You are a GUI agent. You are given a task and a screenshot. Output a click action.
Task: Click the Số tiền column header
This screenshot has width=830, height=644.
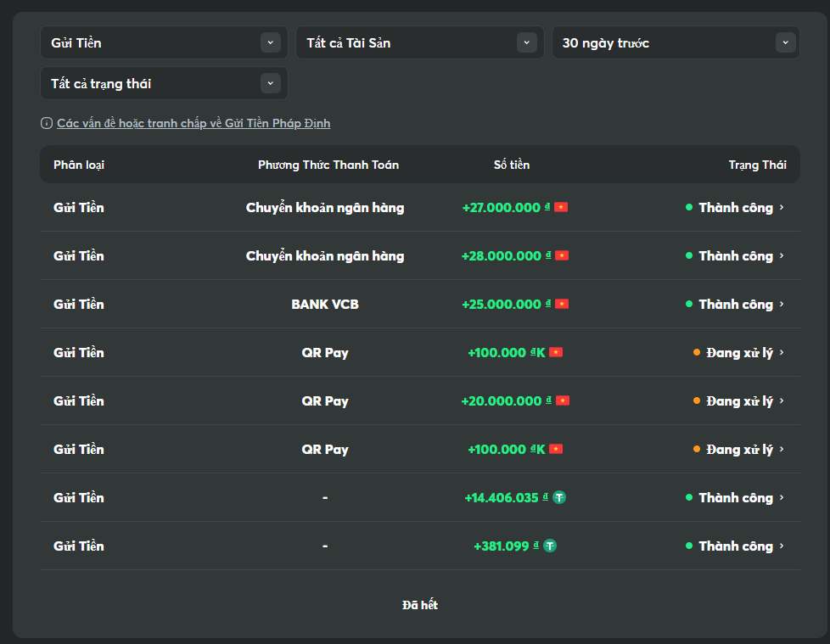pos(512,165)
